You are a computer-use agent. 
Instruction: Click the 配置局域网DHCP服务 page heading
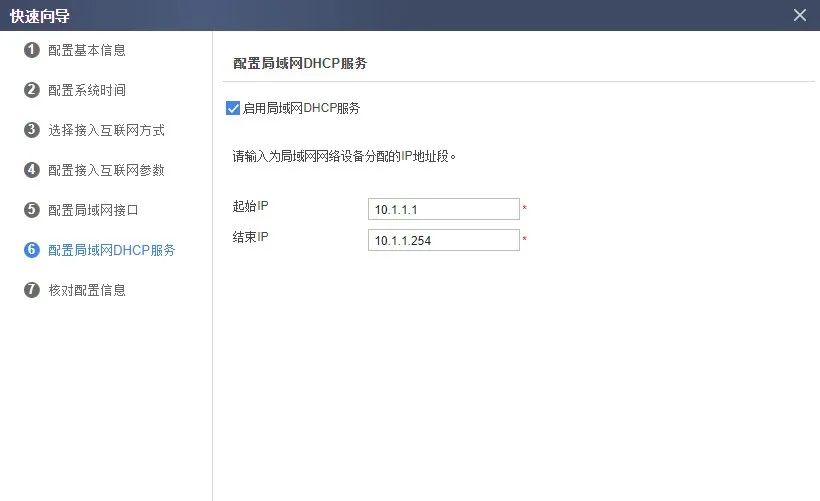coord(300,63)
